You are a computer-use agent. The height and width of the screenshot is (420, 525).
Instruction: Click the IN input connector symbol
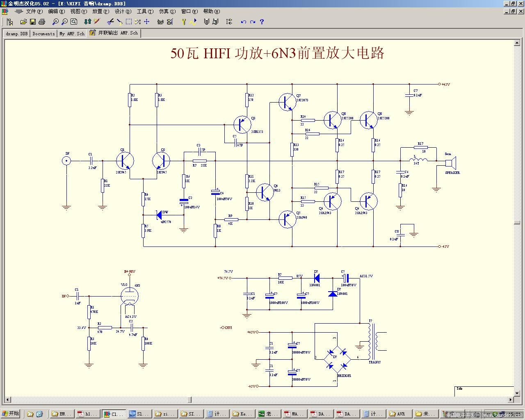tap(66, 161)
